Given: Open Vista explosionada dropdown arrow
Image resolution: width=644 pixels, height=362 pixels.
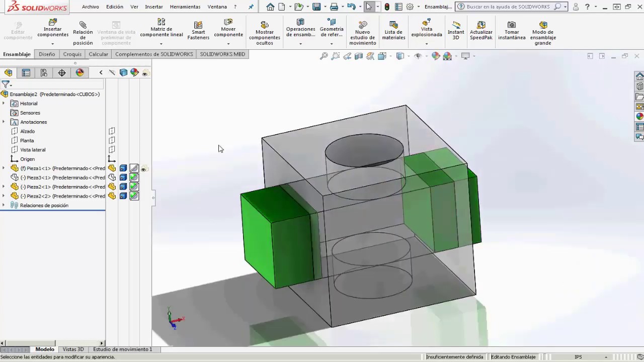Looking at the screenshot, I should tap(427, 44).
